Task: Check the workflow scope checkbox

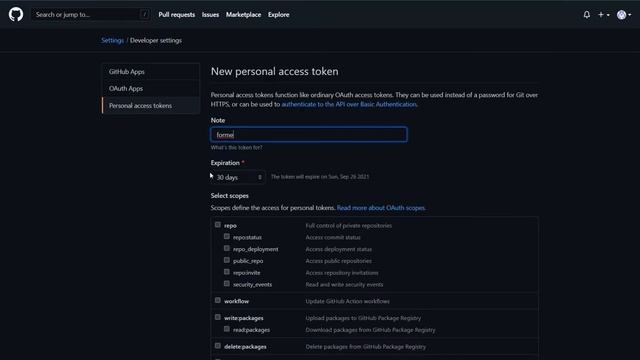Action: (218, 300)
